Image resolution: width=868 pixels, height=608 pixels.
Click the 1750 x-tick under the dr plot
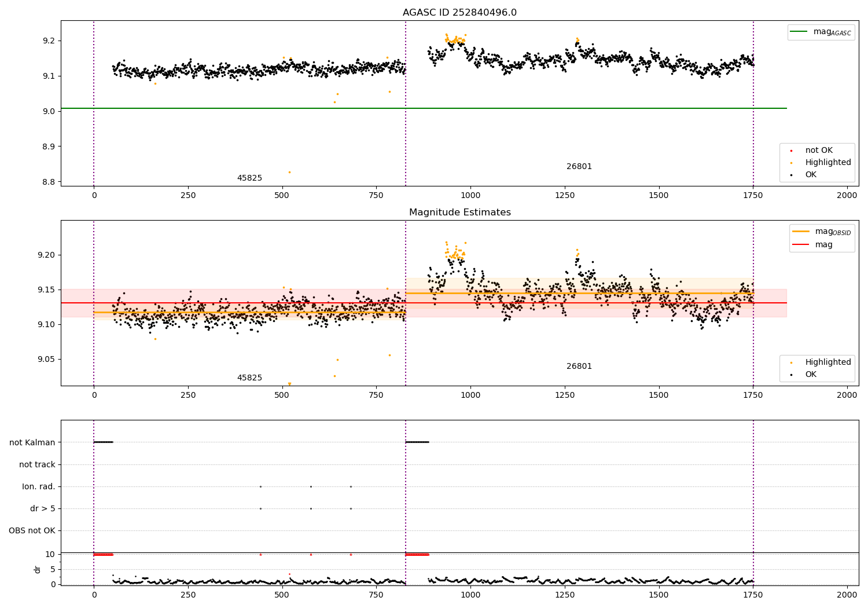[753, 595]
